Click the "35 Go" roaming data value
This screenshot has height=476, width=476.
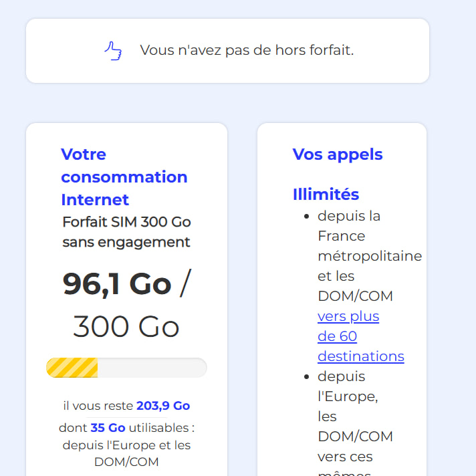pyautogui.click(x=108, y=428)
